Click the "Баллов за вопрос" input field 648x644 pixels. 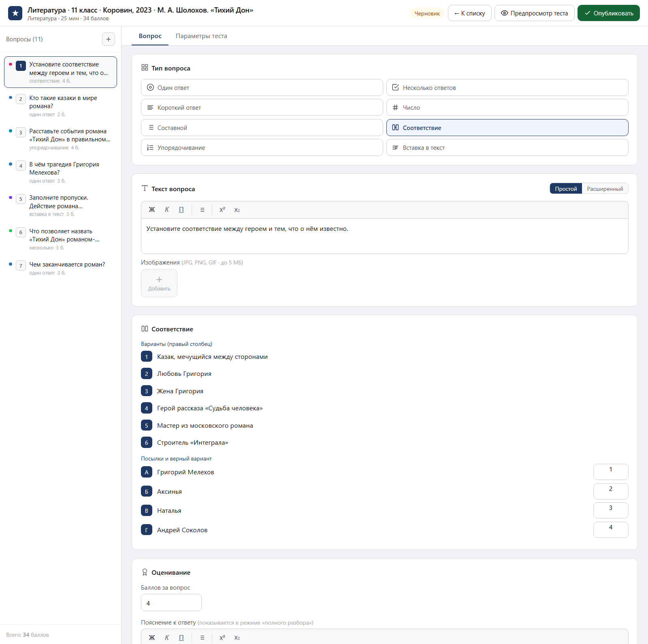(171, 603)
